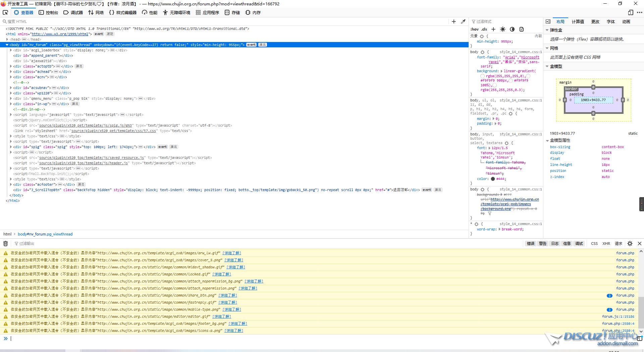
Task: Open the 计算值 computed tab
Action: tap(578, 21)
